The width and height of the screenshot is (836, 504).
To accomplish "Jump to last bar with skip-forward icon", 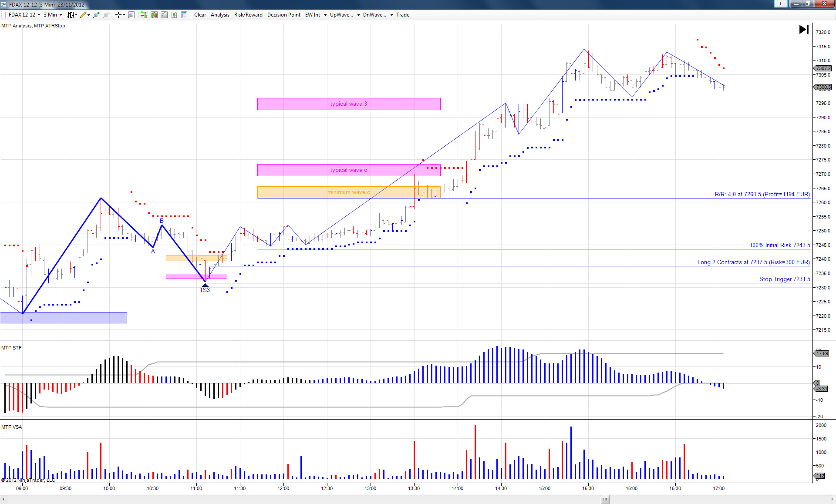I will click(x=804, y=29).
